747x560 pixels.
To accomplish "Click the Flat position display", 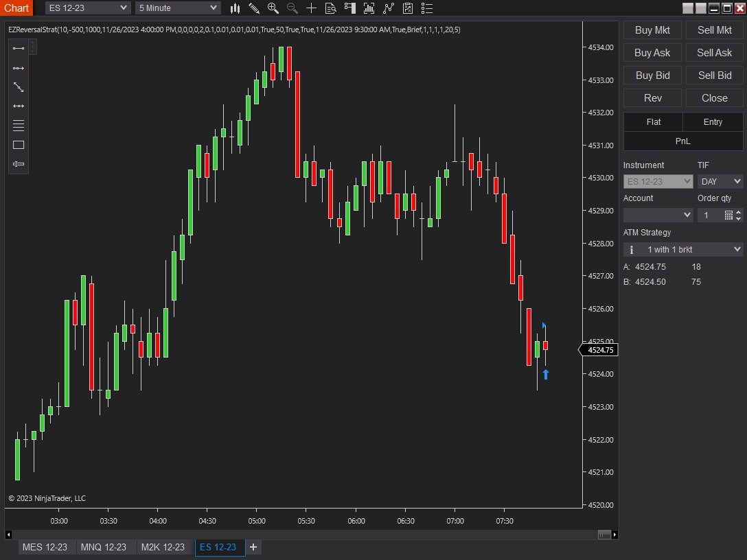I will coord(653,122).
